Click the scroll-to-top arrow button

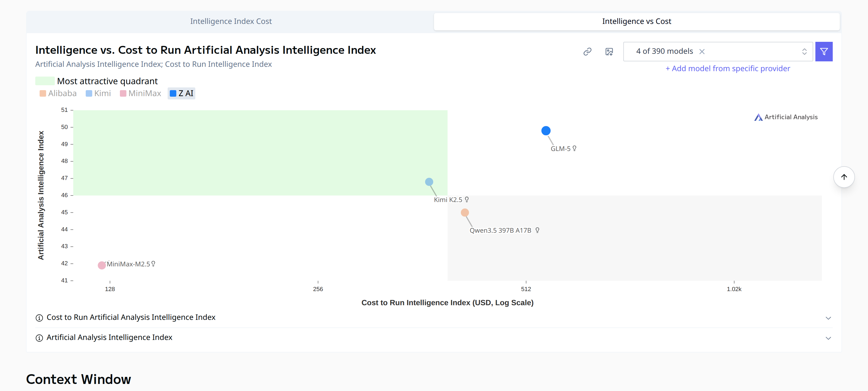[x=844, y=176]
